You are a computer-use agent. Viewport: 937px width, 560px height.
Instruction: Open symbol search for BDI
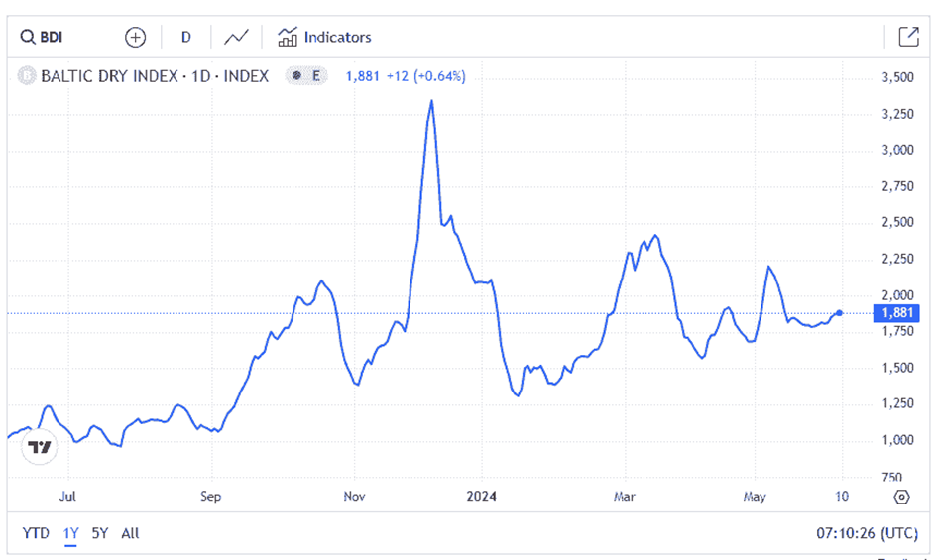pyautogui.click(x=42, y=37)
